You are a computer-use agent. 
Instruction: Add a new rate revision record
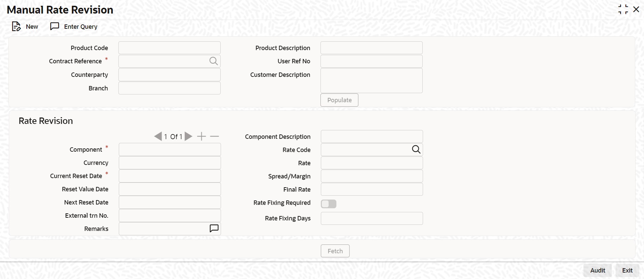point(201,136)
